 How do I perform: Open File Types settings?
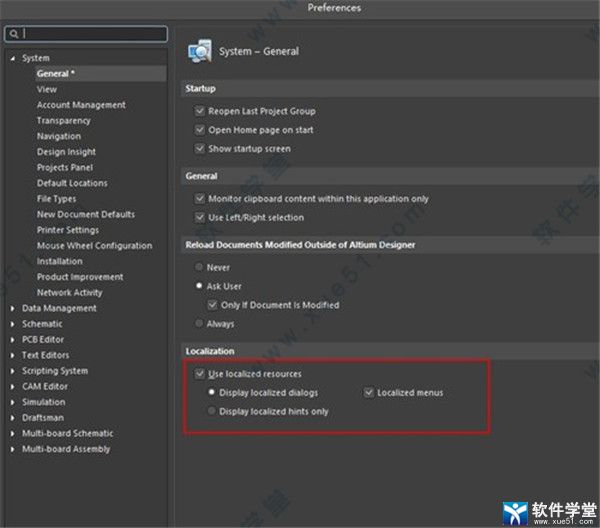[x=56, y=199]
